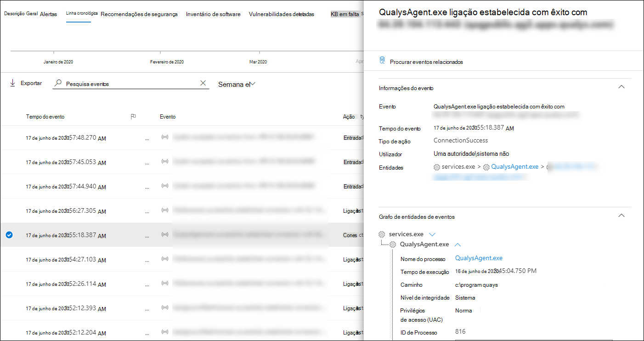Select the event row at 57:44.940
The image size is (644, 341).
(181, 187)
